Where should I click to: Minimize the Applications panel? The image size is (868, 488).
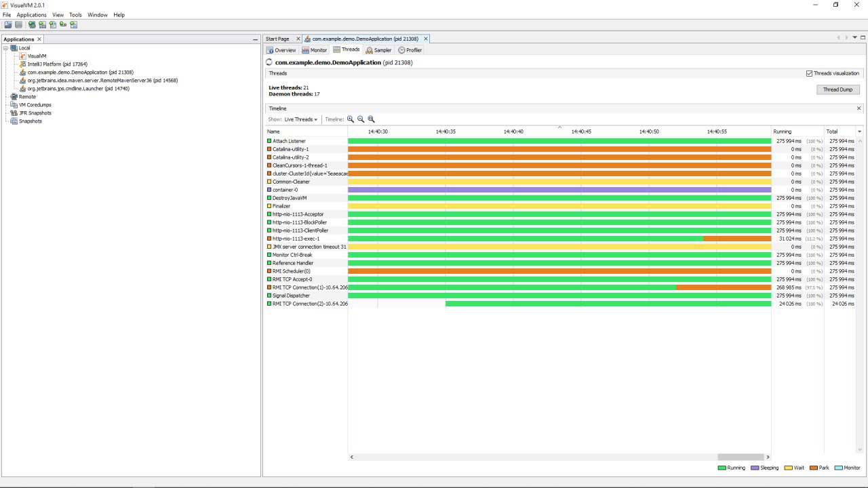[255, 39]
